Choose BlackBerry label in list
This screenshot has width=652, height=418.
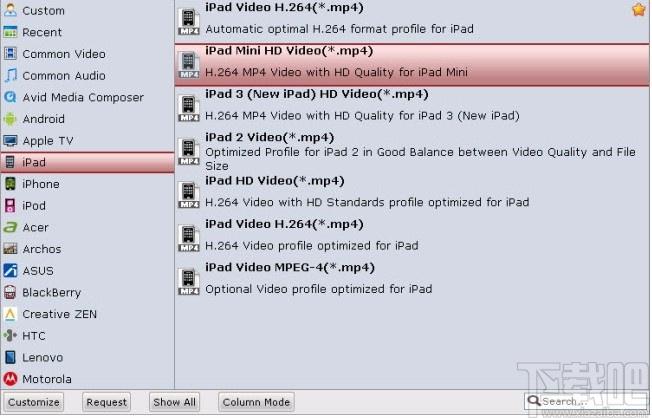coord(52,293)
